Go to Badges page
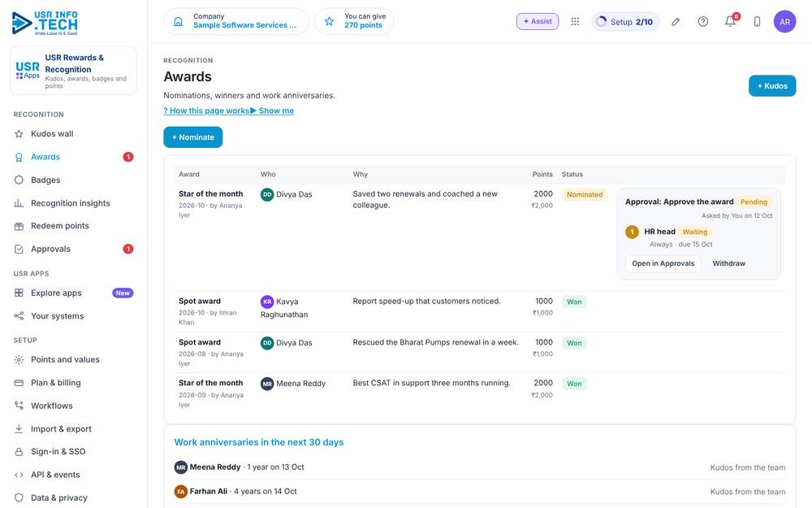Image resolution: width=812 pixels, height=508 pixels. point(74,180)
